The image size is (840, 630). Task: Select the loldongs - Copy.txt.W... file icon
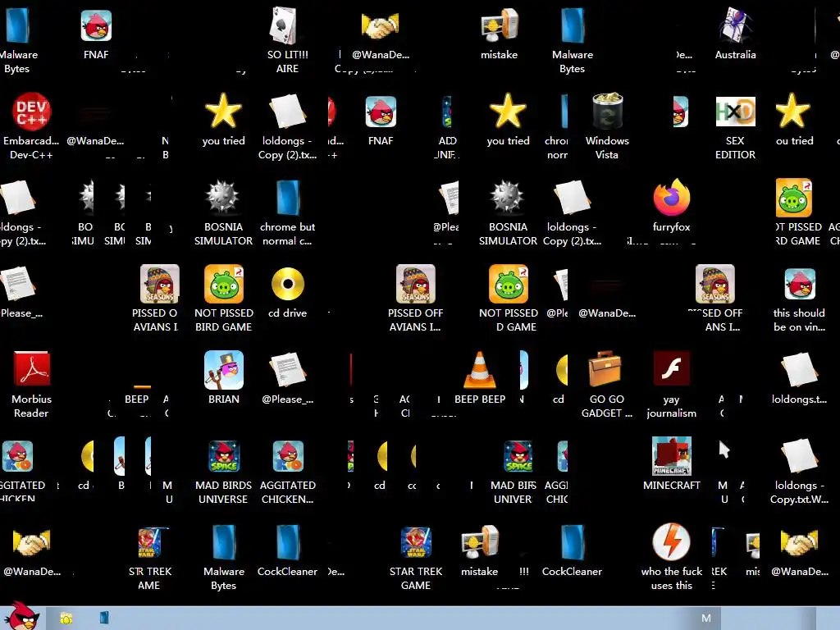(799, 456)
